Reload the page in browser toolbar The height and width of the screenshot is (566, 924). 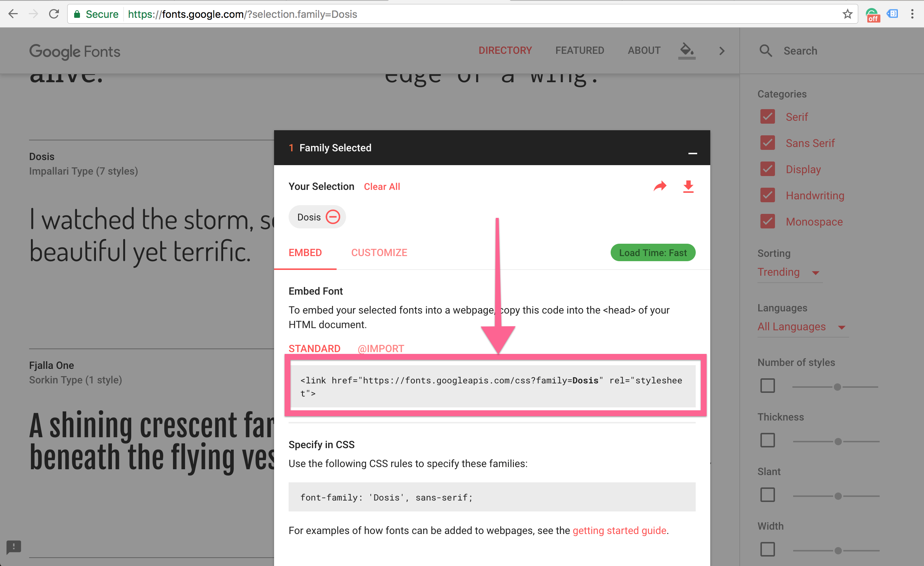pyautogui.click(x=54, y=14)
